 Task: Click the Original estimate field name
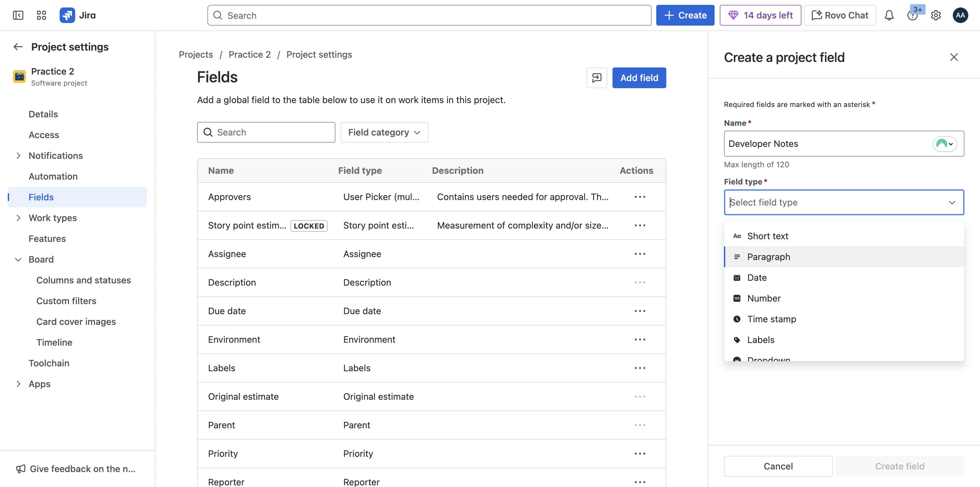(243, 397)
